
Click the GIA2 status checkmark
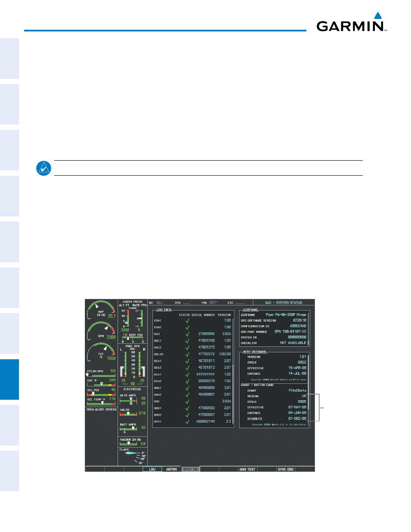tap(187, 381)
